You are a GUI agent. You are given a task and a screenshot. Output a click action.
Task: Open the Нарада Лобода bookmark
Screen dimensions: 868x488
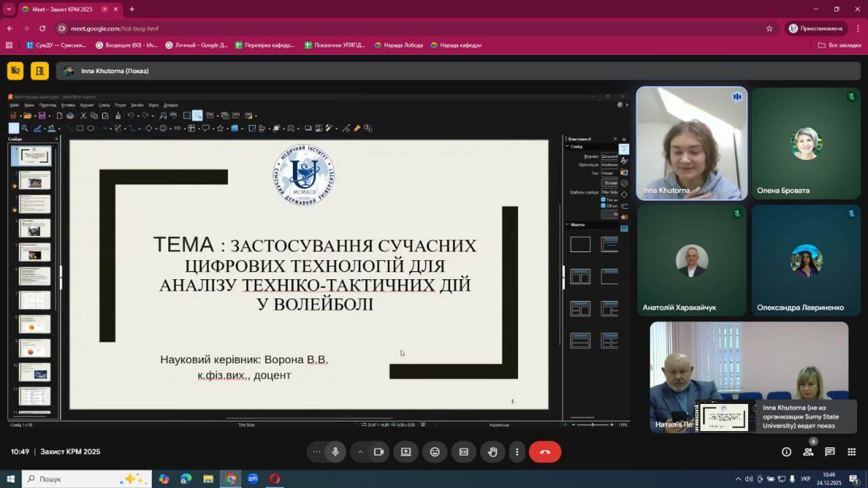399,45
